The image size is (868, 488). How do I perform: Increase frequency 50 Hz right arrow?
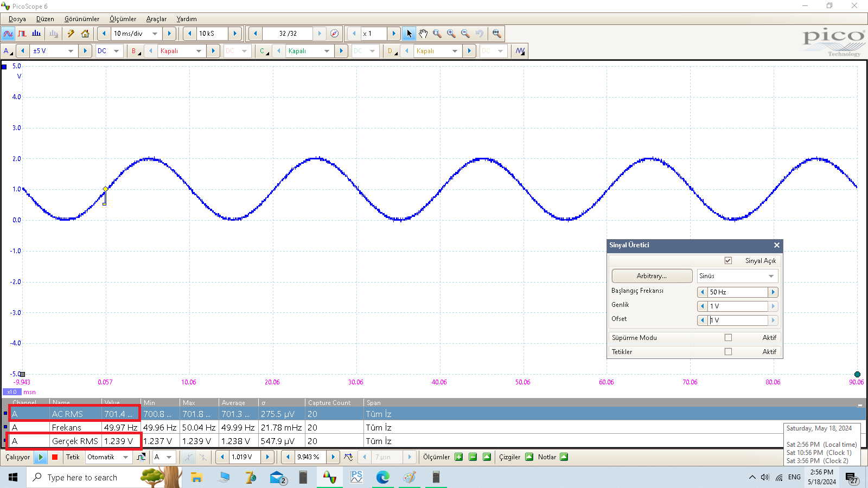(x=773, y=292)
